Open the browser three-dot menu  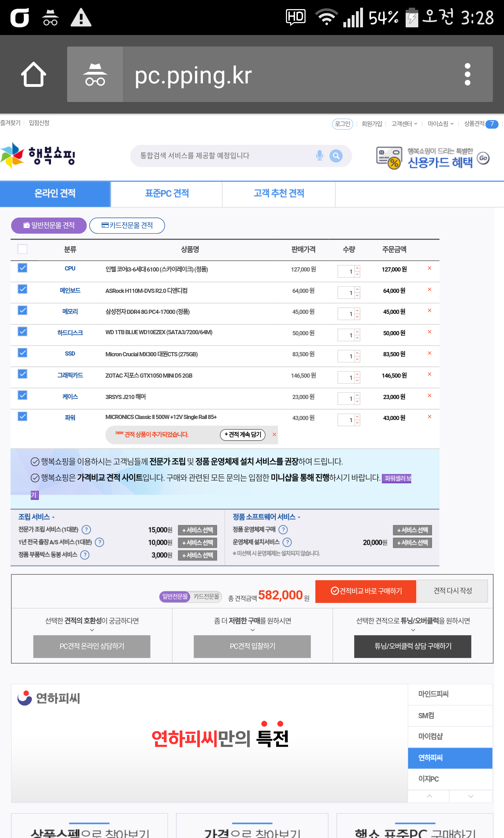467,74
